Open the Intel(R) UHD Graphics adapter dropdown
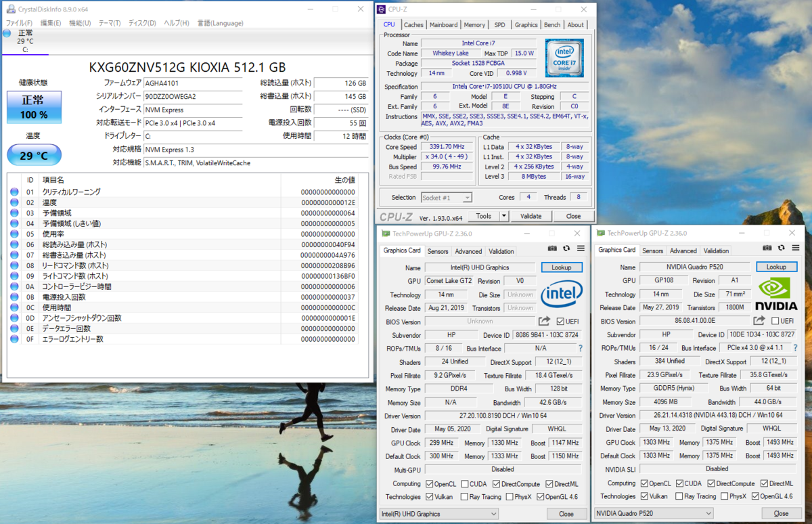812x524 pixels. coord(440,514)
